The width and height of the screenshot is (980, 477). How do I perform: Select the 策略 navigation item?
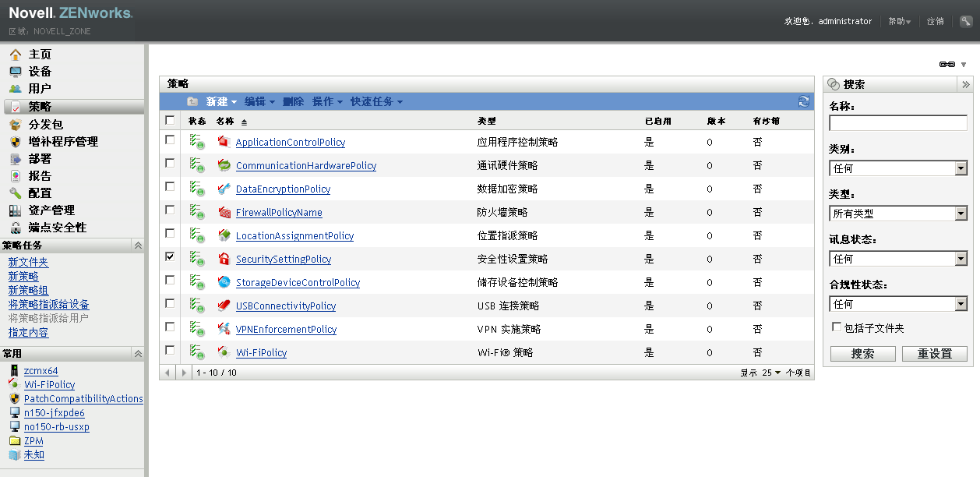pos(74,107)
